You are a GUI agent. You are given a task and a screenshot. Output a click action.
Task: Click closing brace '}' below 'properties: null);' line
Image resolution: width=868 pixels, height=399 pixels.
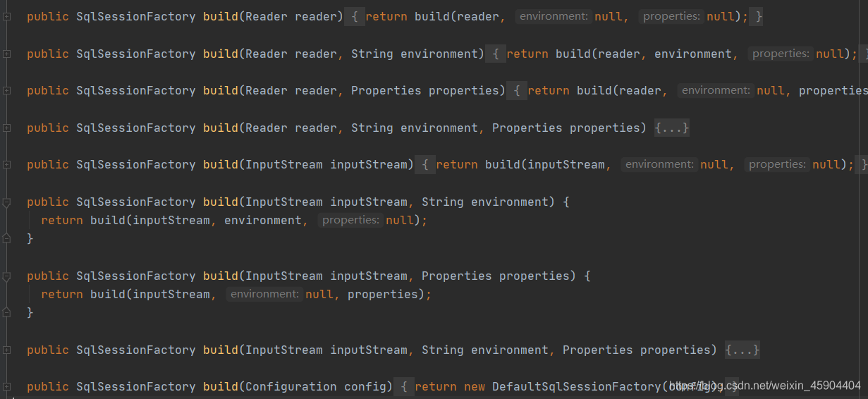[x=30, y=239]
